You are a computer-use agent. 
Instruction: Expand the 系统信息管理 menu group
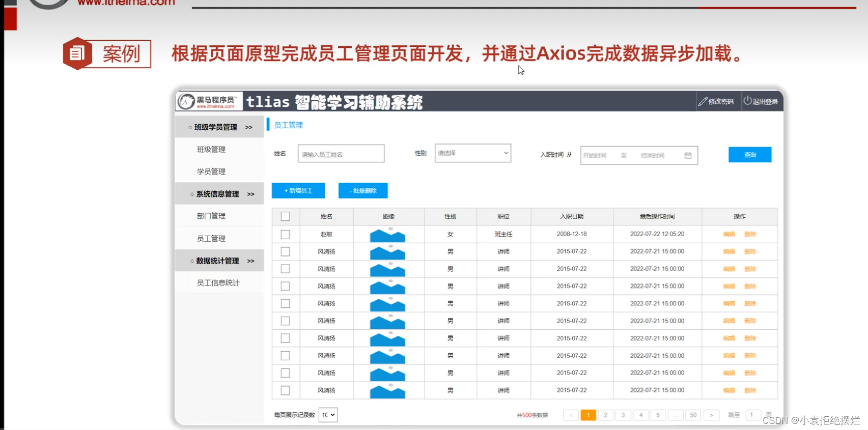[x=219, y=194]
